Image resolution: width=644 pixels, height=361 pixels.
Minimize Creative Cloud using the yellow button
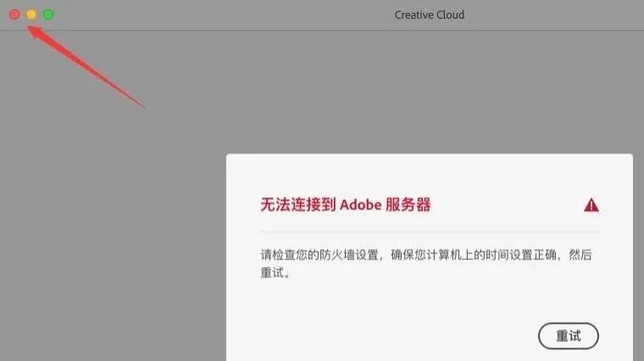tap(31, 14)
